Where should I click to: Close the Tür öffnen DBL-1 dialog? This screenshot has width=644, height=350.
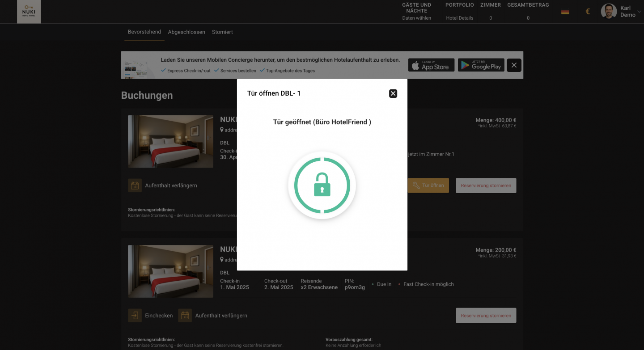393,93
